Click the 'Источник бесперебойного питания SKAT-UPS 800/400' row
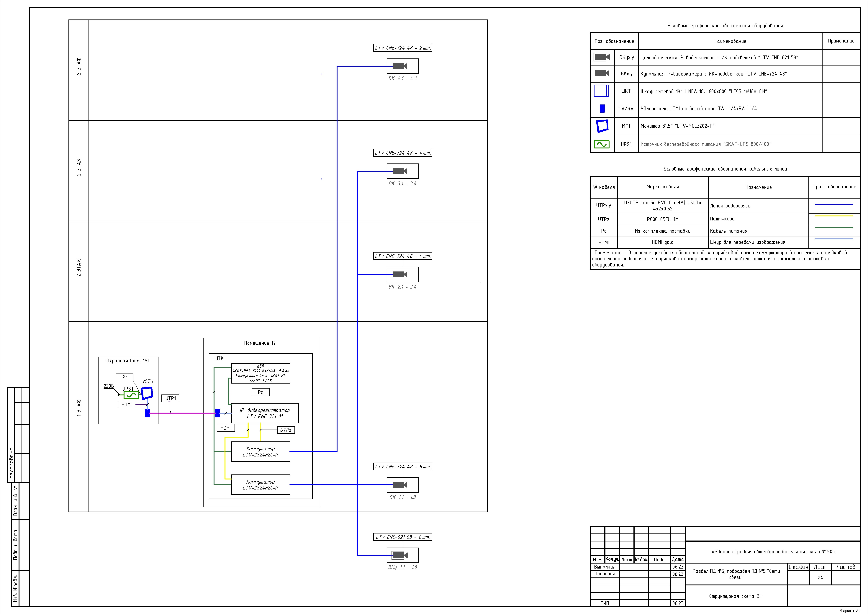Screen dimensions: 868x614 click(725, 144)
